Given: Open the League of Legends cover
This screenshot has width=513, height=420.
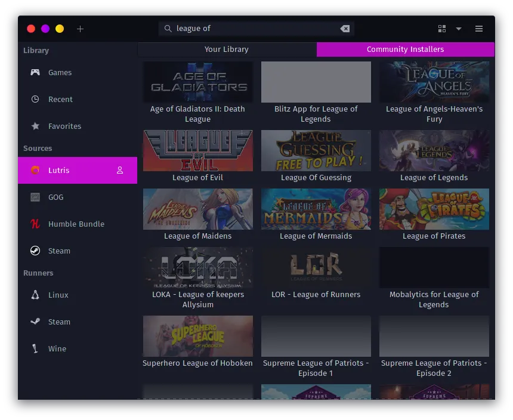Looking at the screenshot, I should (x=434, y=150).
